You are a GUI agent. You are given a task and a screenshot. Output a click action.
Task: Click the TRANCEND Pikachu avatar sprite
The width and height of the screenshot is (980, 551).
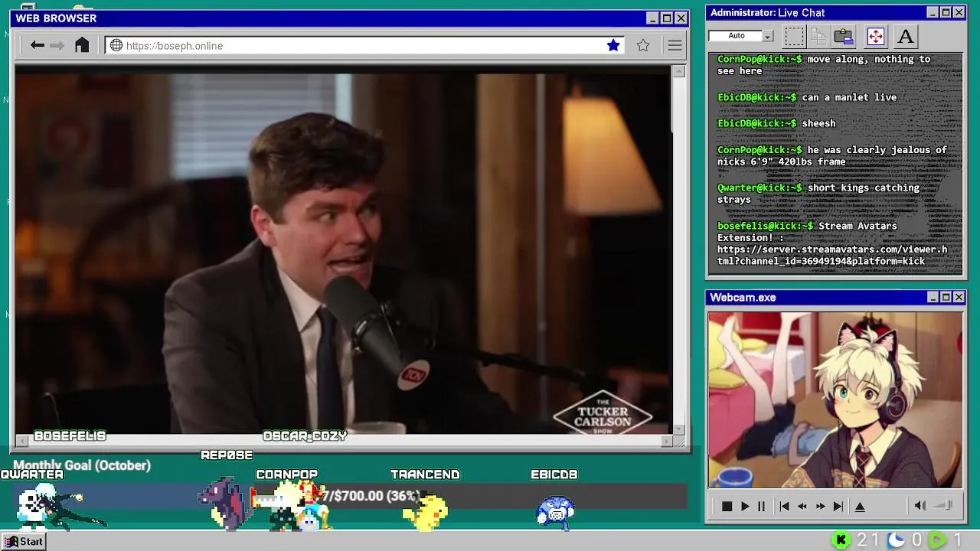[x=425, y=511]
